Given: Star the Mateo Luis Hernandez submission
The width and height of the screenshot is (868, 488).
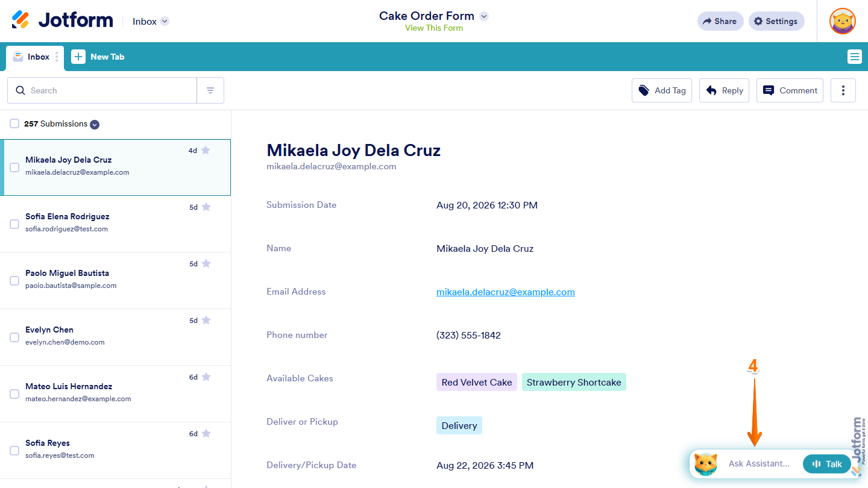Looking at the screenshot, I should (206, 377).
